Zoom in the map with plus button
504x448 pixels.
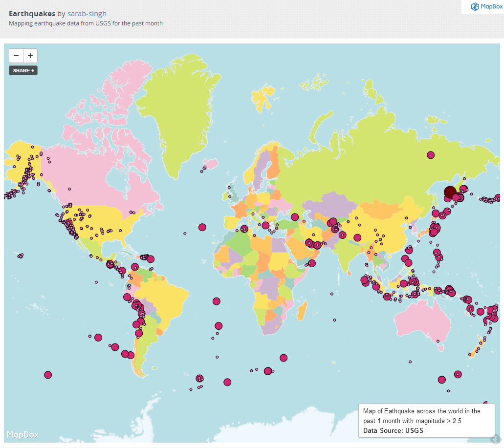(30, 56)
